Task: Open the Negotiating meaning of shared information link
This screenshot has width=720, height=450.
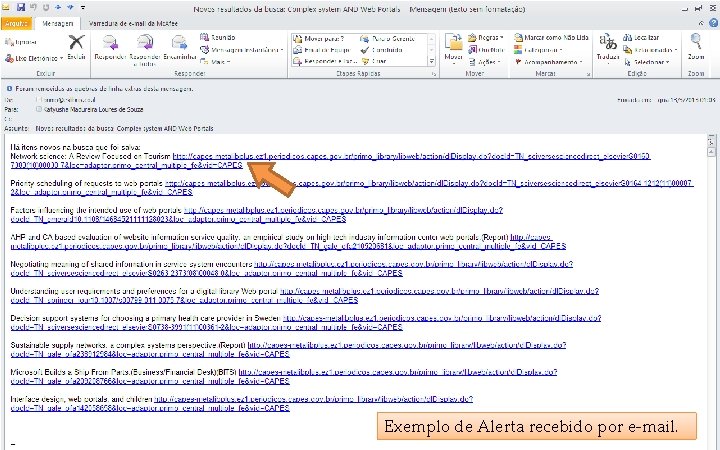Action: tap(413, 264)
